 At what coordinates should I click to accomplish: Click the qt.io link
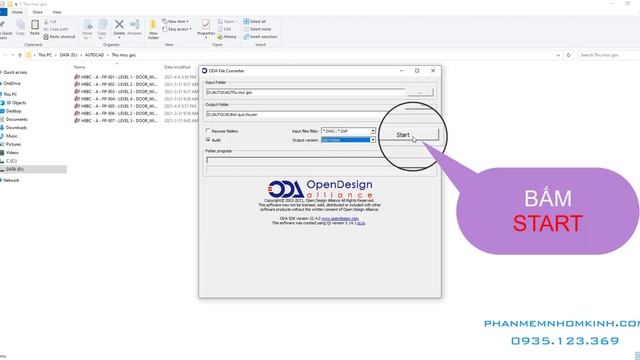(361, 223)
